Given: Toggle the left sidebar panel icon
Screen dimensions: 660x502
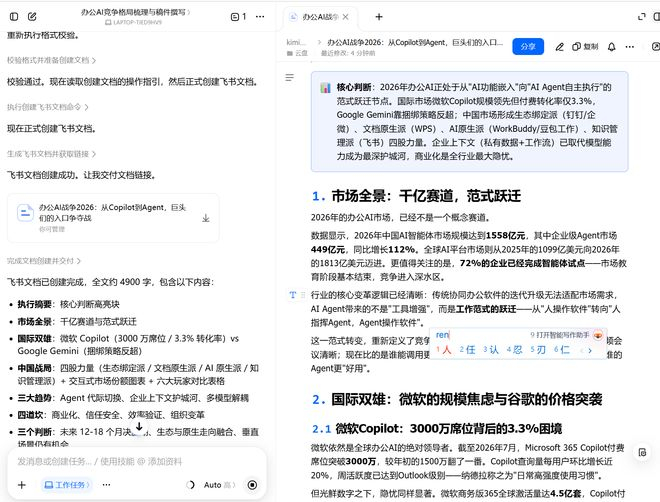Looking at the screenshot, I should tap(14, 16).
